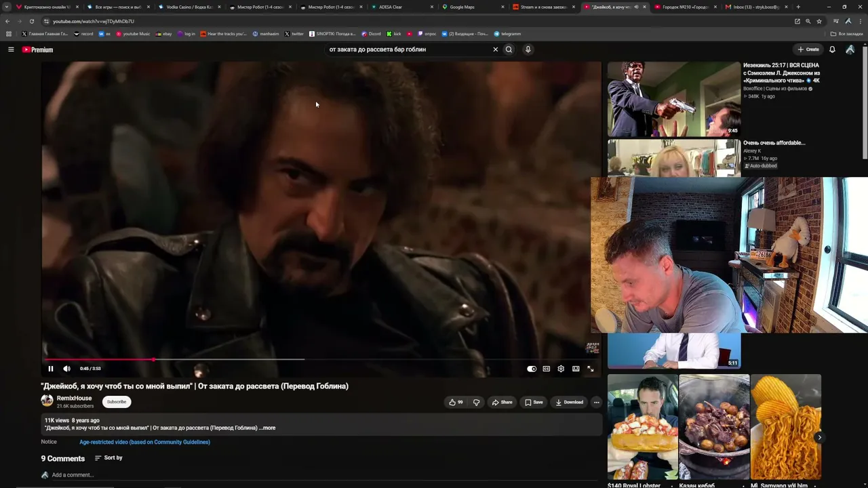Mute the playing tab via its speaker icon
The image size is (868, 488).
[635, 7]
